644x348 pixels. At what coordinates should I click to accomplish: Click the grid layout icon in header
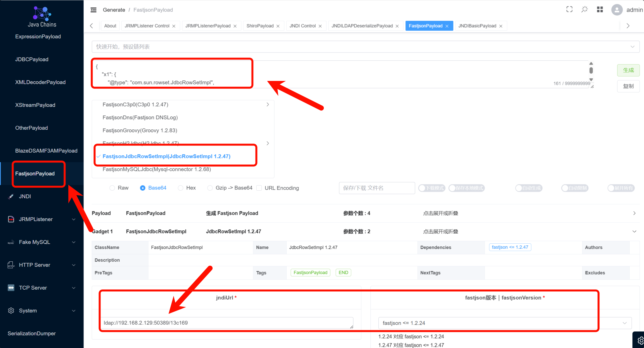600,10
